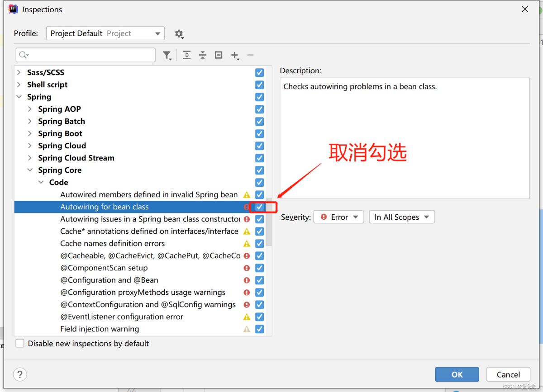The height and width of the screenshot is (392, 543).
Task: Click error icon beside proxyMethods usage warnings
Action: [x=247, y=293]
